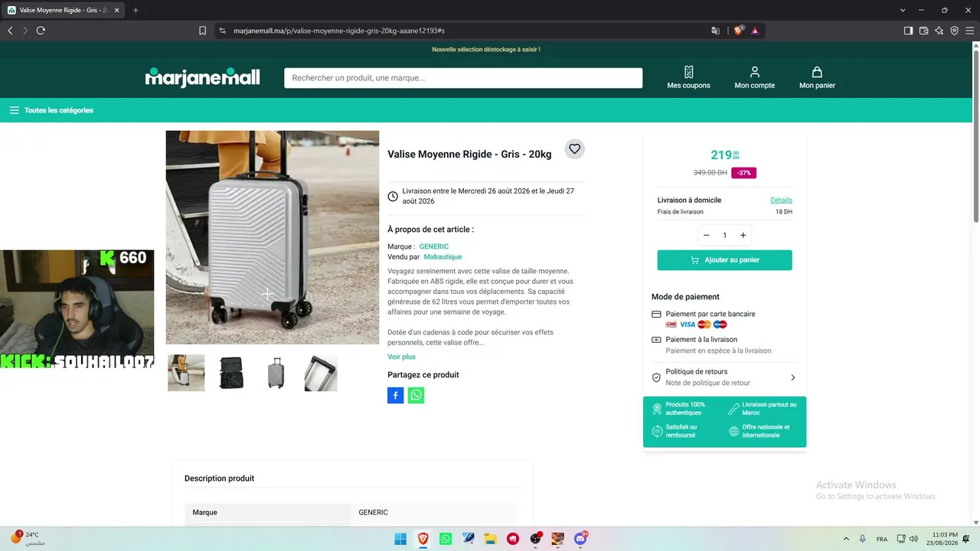Select the grey standing suitcase thumbnail
The width and height of the screenshot is (980, 551).
tap(276, 373)
